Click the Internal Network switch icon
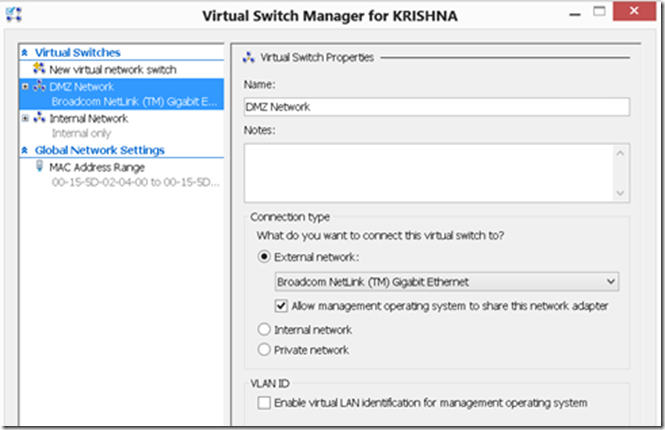The image size is (665, 430). coord(39,117)
